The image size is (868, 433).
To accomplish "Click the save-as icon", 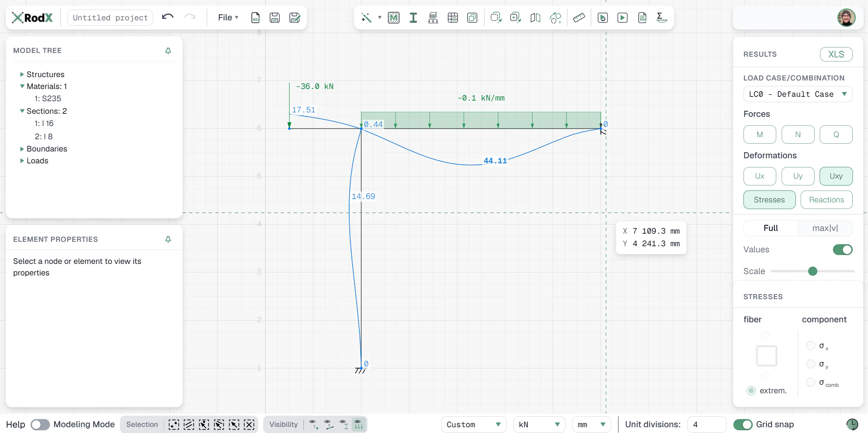I will [x=294, y=18].
